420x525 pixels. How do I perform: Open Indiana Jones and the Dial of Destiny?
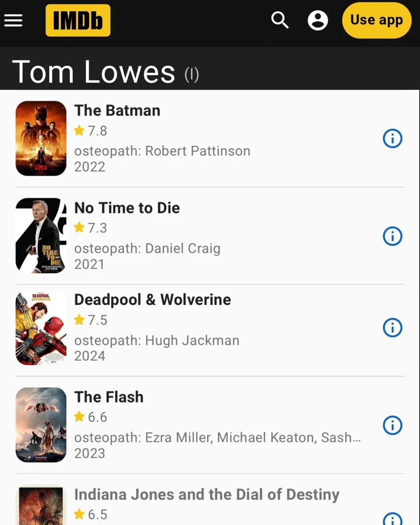(206, 495)
